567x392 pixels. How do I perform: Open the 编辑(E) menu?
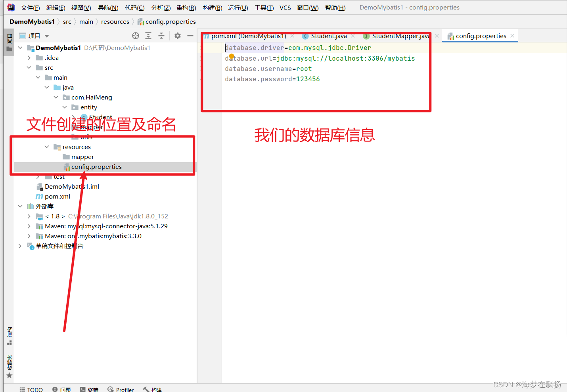tap(56, 8)
